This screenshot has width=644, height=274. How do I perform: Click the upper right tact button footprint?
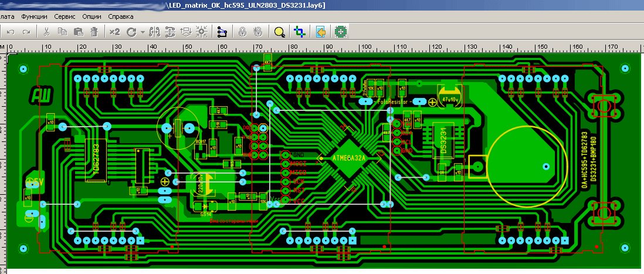click(x=604, y=106)
